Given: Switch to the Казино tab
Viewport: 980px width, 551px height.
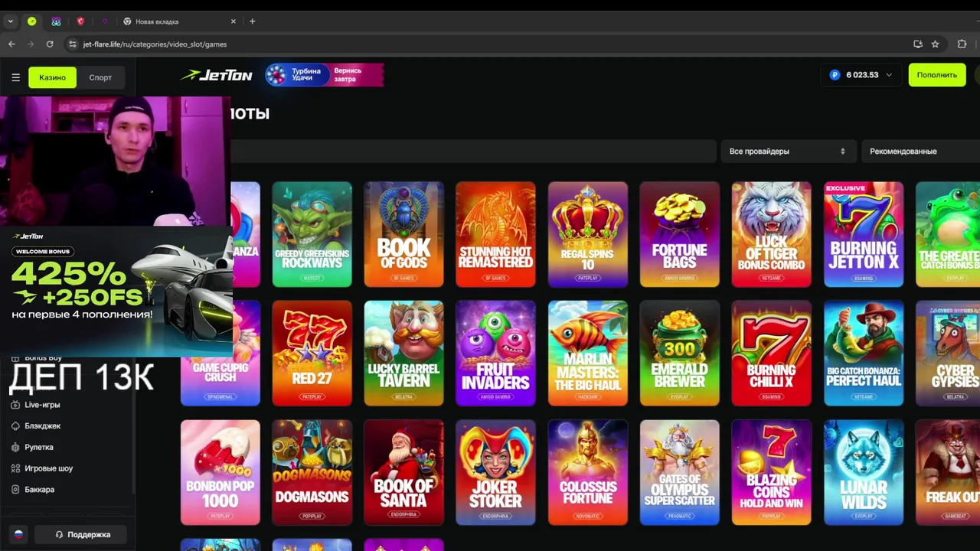Looking at the screenshot, I should [52, 77].
